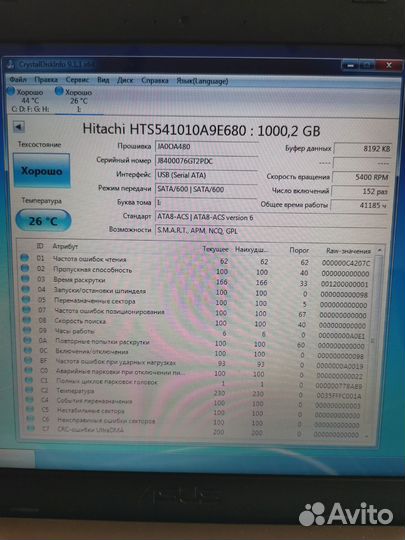Open the Файл menu
The height and width of the screenshot is (540, 405).
point(18,80)
